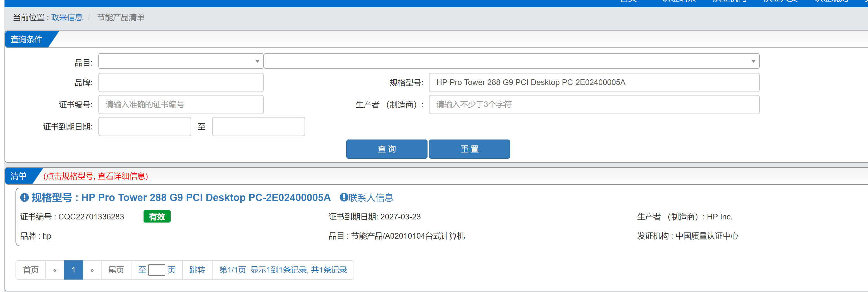Select the 查询条件 panel tab
The width and height of the screenshot is (868, 292).
click(27, 40)
